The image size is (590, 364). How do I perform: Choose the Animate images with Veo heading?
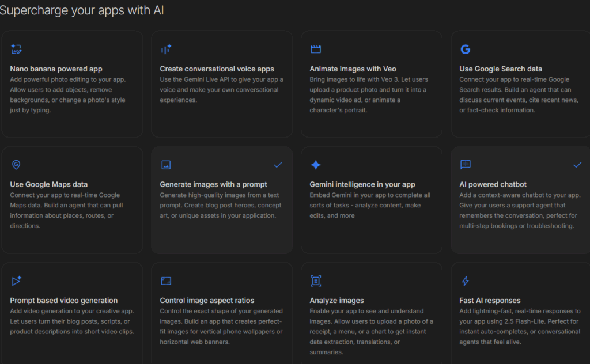click(353, 69)
